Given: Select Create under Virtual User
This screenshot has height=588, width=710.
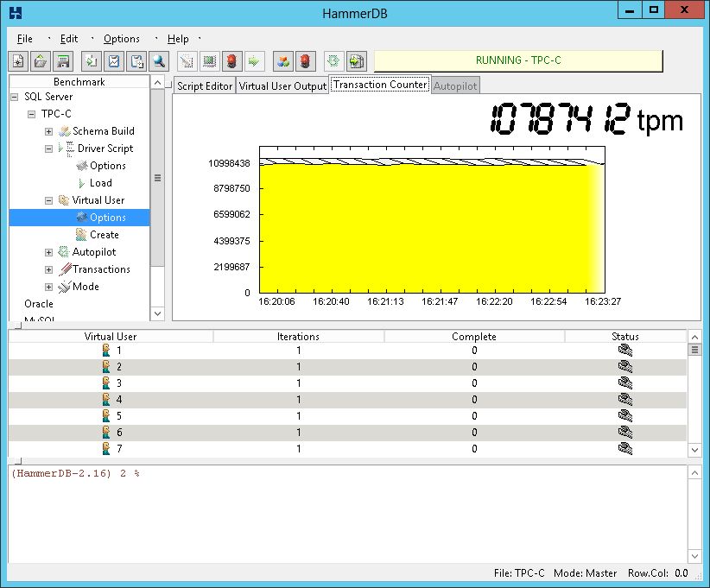Looking at the screenshot, I should [105, 235].
